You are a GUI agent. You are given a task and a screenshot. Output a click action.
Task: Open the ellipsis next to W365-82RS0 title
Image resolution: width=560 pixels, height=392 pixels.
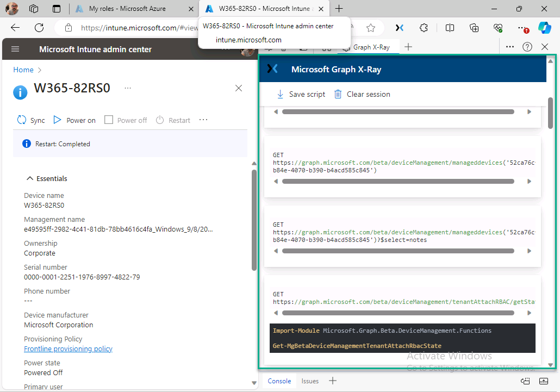[x=128, y=88]
